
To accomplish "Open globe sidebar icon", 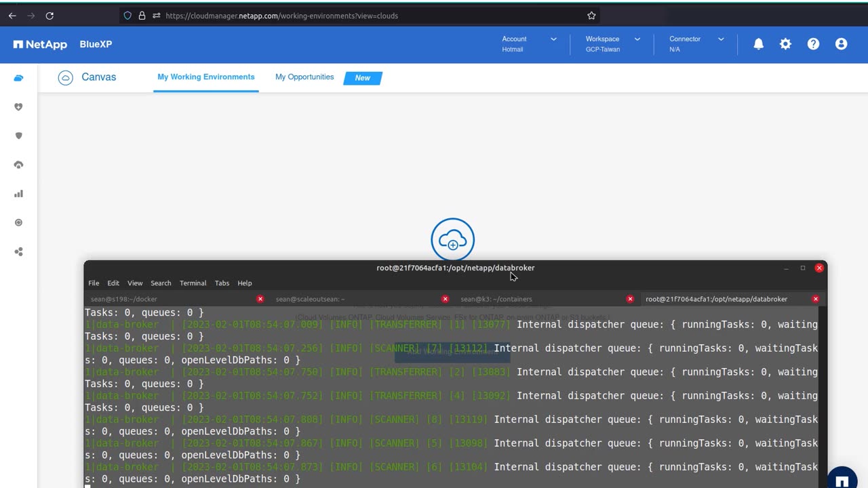I will pos(18,222).
